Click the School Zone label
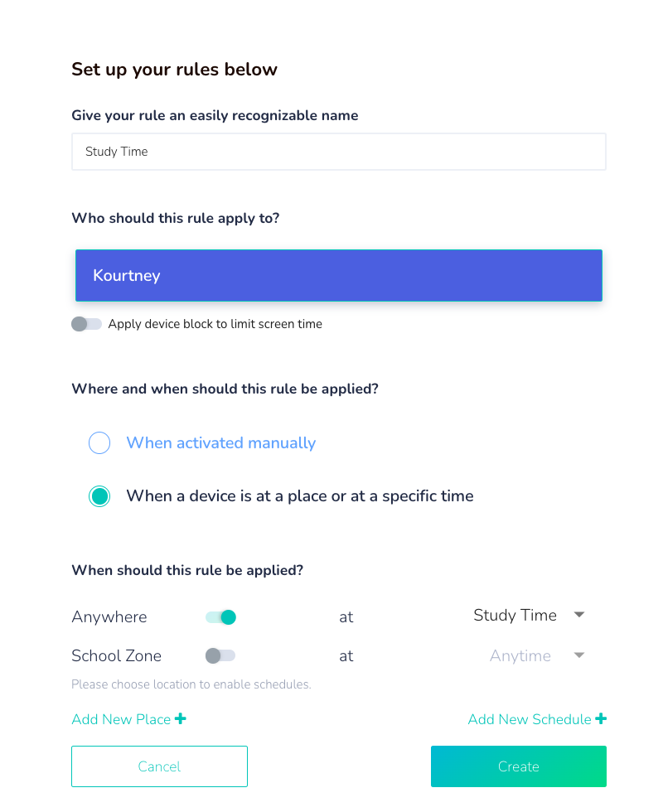This screenshot has height=812, width=663. coord(116,656)
